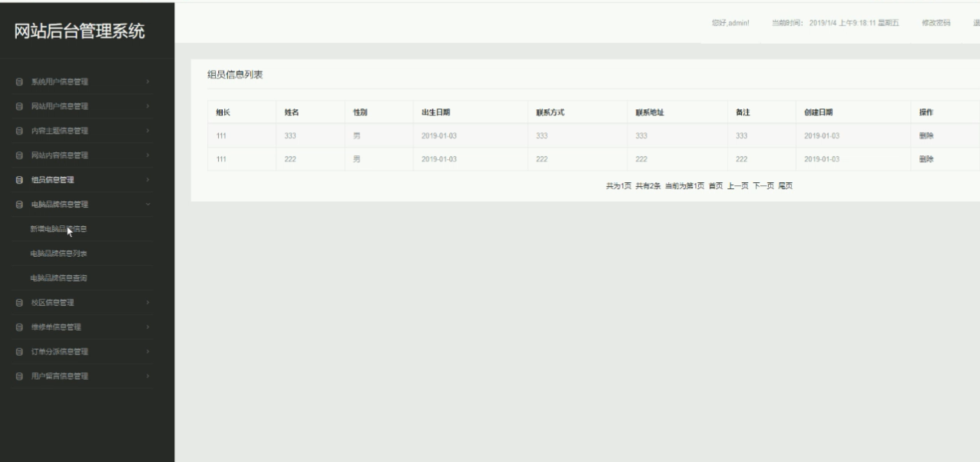Image resolution: width=980 pixels, height=462 pixels.
Task: Choose the 新增电脑品牌信息 submenu item
Action: pos(58,229)
